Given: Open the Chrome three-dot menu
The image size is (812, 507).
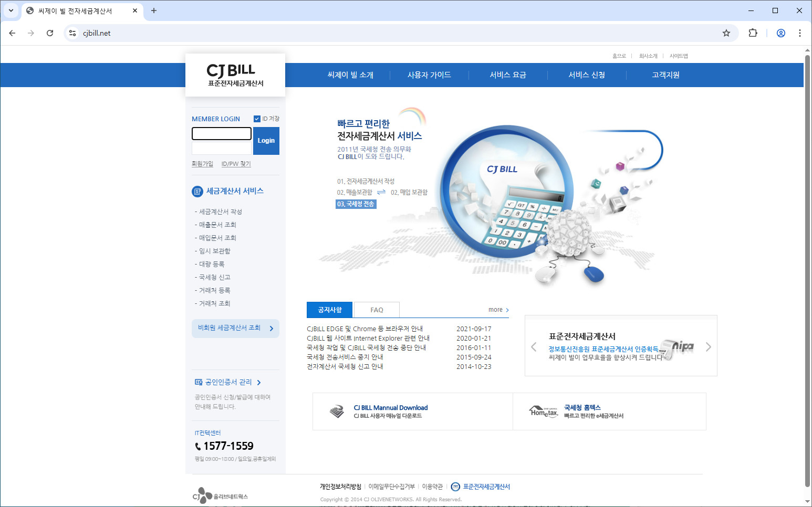Looking at the screenshot, I should (800, 33).
